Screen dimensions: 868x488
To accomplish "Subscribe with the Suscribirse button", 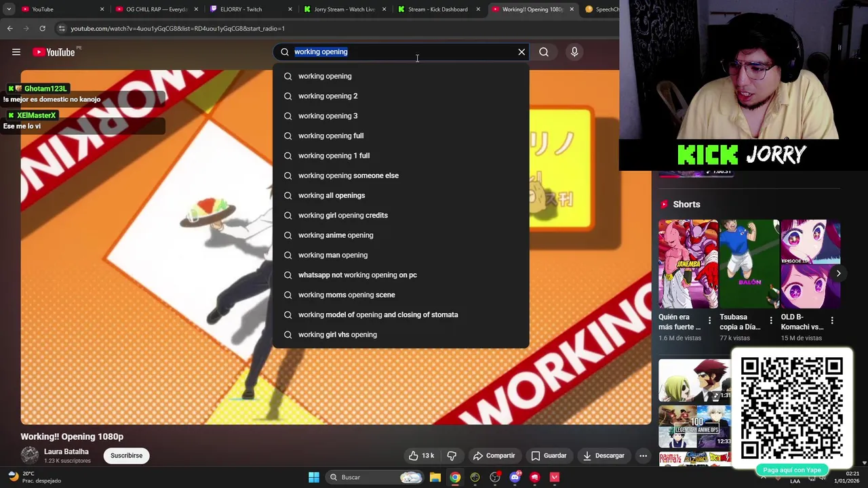I will coord(126,455).
